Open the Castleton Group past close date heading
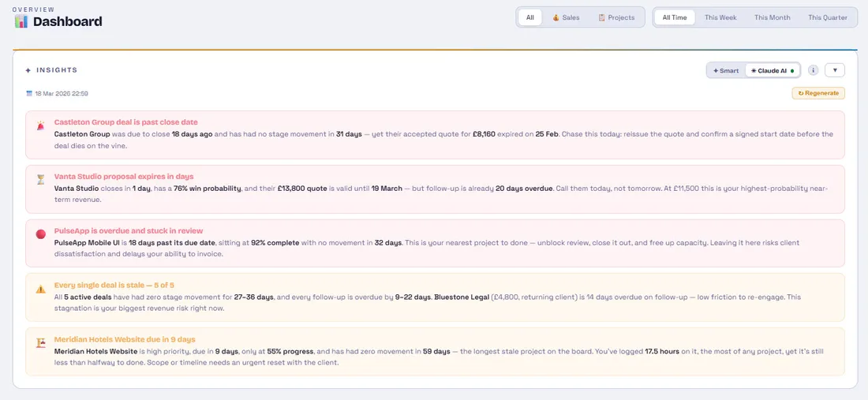The image size is (868, 400). (x=125, y=122)
